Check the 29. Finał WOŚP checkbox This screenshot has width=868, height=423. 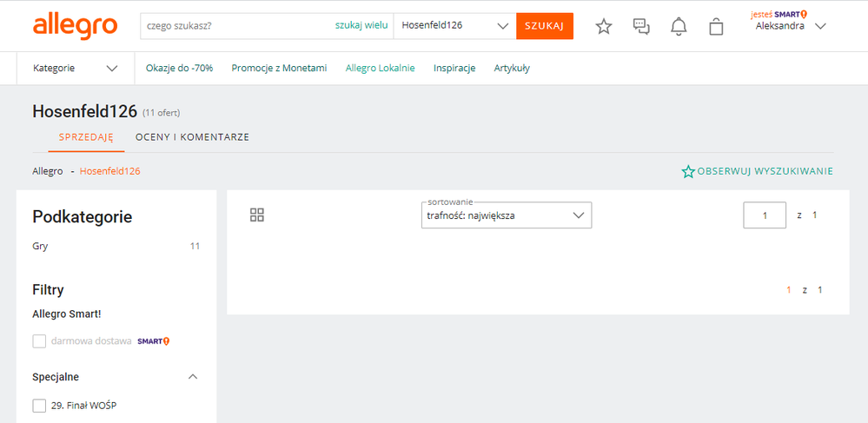tap(39, 406)
